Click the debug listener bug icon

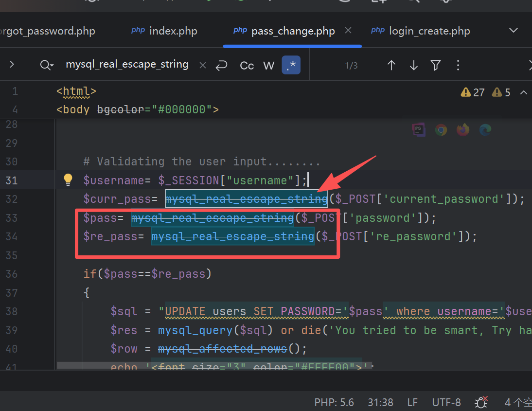(x=481, y=402)
